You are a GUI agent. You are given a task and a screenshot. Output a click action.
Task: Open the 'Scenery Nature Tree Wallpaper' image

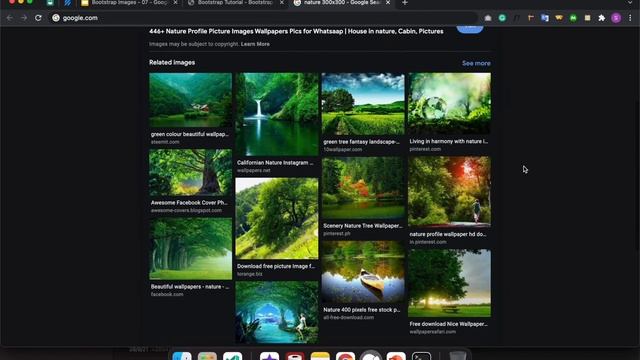pos(363,188)
